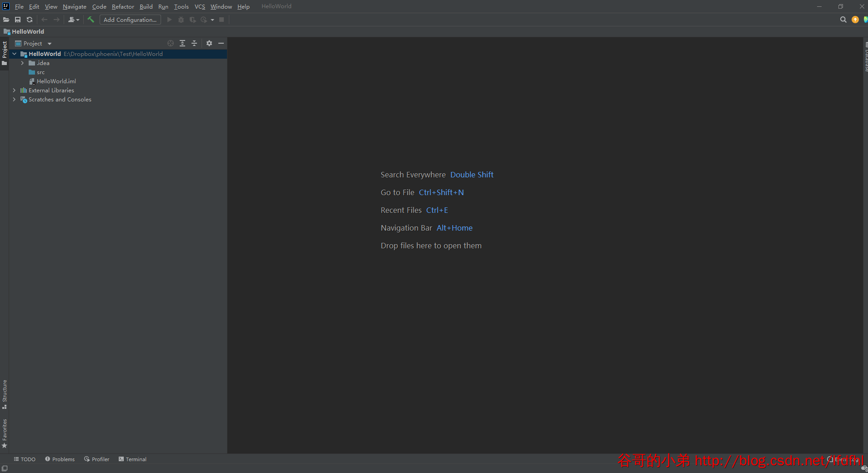868x473 pixels.
Task: Click the Run play icon
Action: 169,20
